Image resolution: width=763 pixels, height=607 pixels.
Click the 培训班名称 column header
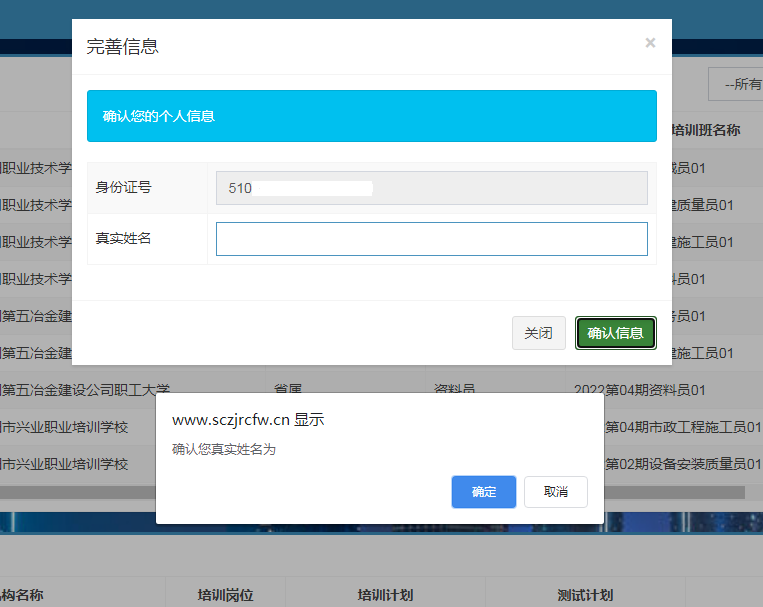click(x=706, y=130)
